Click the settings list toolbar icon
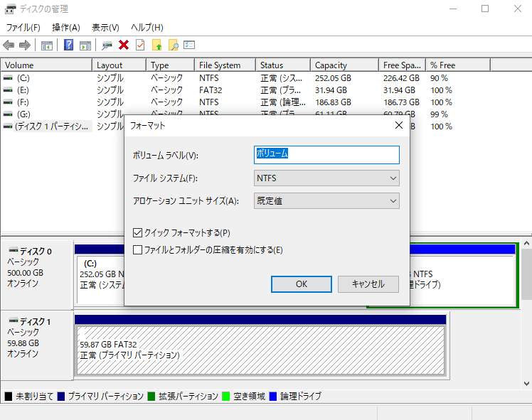 pos(189,45)
